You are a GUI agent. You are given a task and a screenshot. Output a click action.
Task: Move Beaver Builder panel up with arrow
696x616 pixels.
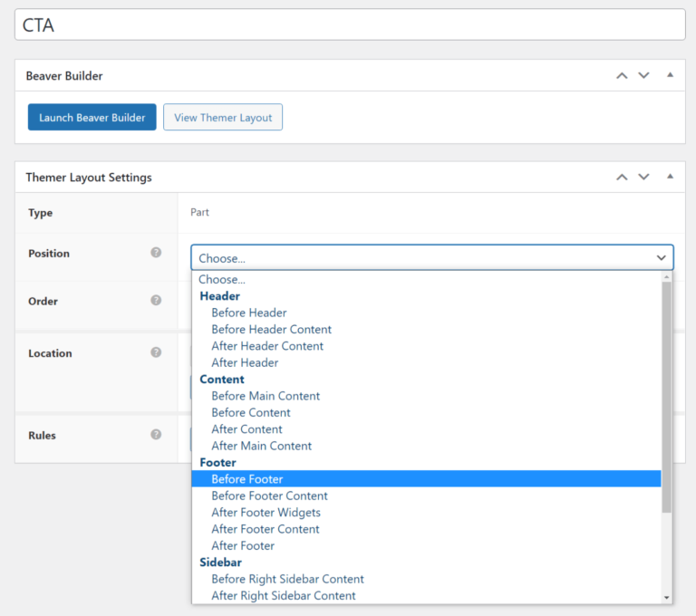[622, 75]
